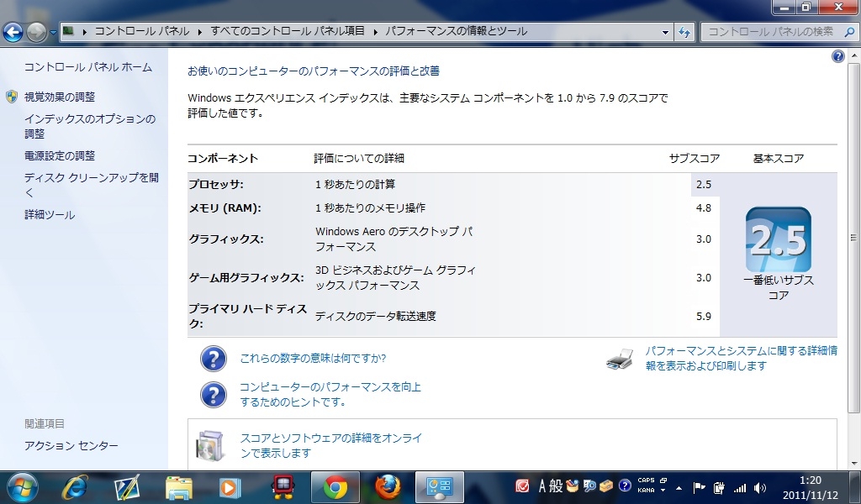Open the Action Center flag icon
This screenshot has height=504, width=861.
point(698,487)
